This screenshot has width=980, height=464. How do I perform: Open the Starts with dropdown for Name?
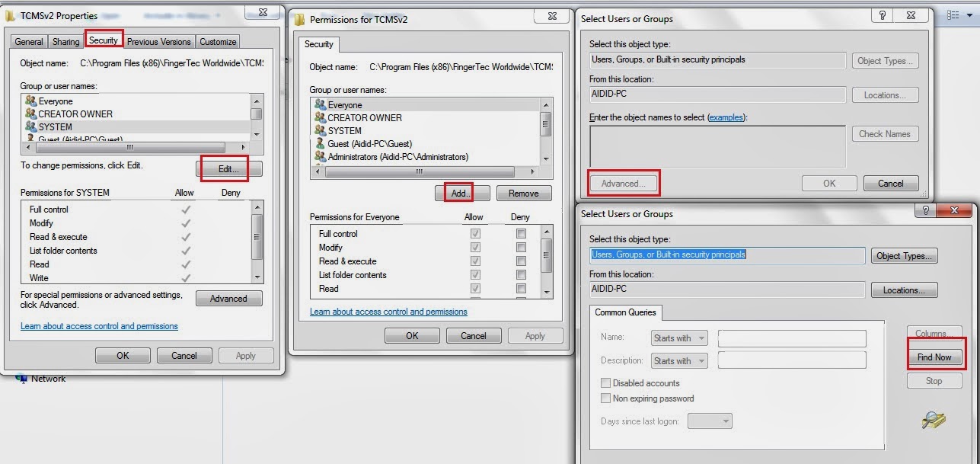click(678, 338)
